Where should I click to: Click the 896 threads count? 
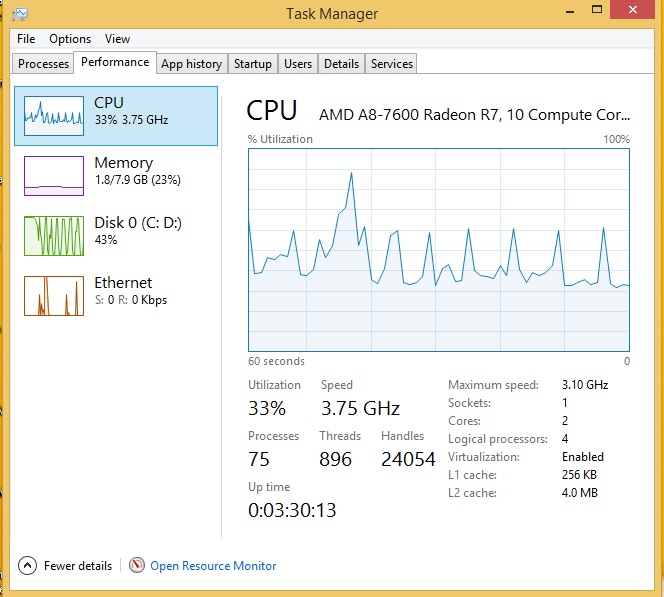tap(335, 459)
